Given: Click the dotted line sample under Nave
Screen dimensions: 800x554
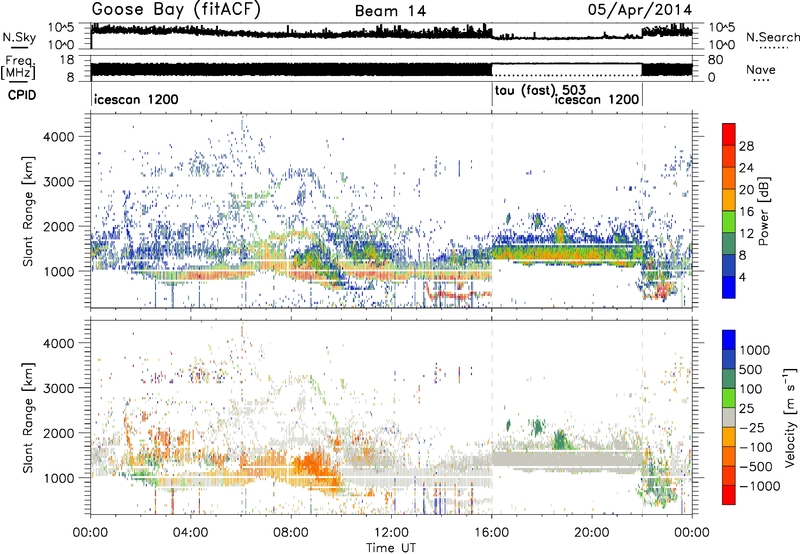Looking at the screenshot, I should point(761,80).
